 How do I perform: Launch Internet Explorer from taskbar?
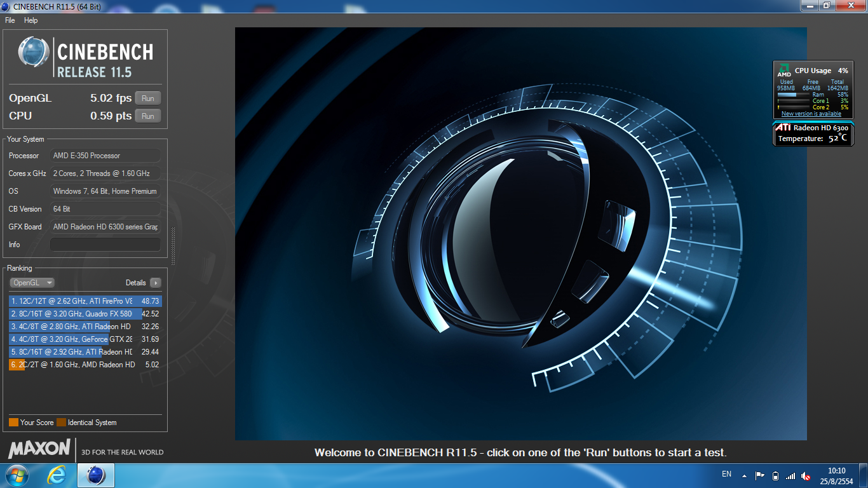tap(57, 475)
